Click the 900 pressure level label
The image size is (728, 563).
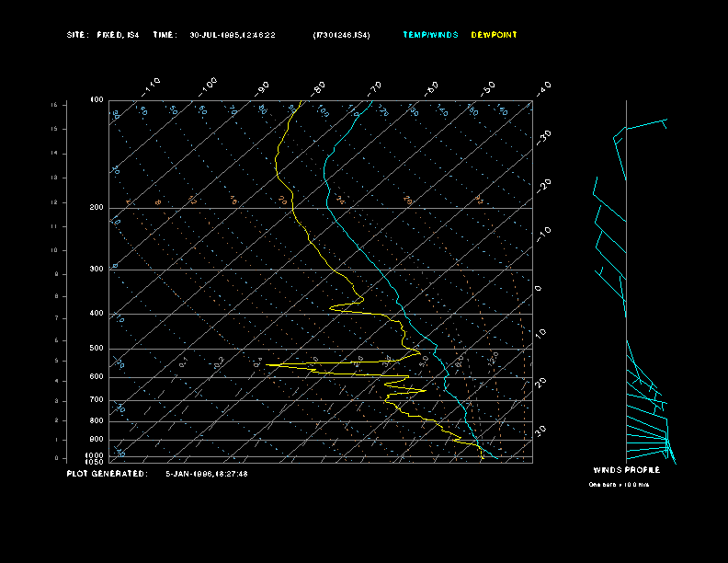[x=97, y=439]
